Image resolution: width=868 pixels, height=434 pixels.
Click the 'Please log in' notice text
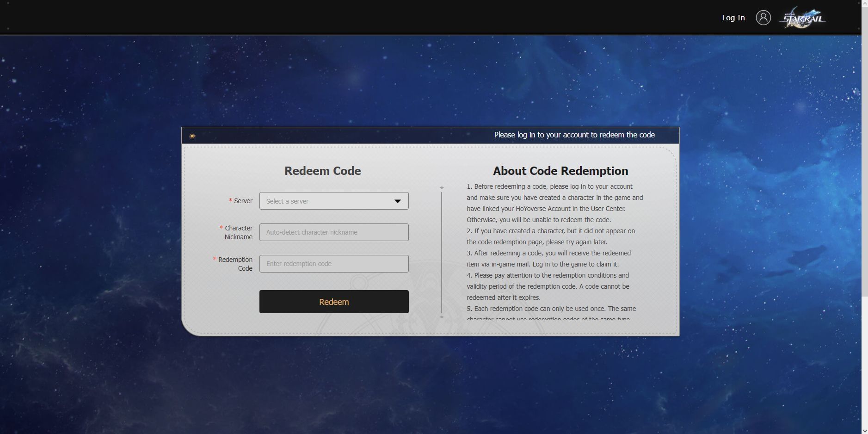(x=574, y=135)
